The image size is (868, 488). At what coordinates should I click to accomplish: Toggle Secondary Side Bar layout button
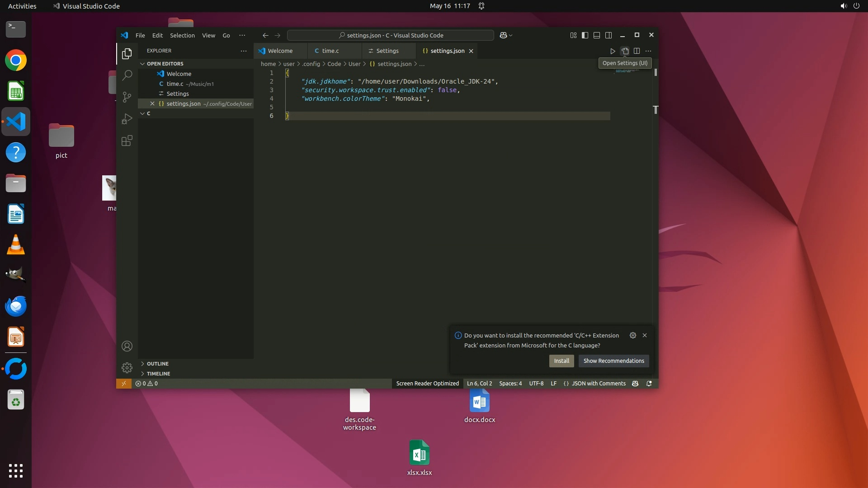point(609,35)
